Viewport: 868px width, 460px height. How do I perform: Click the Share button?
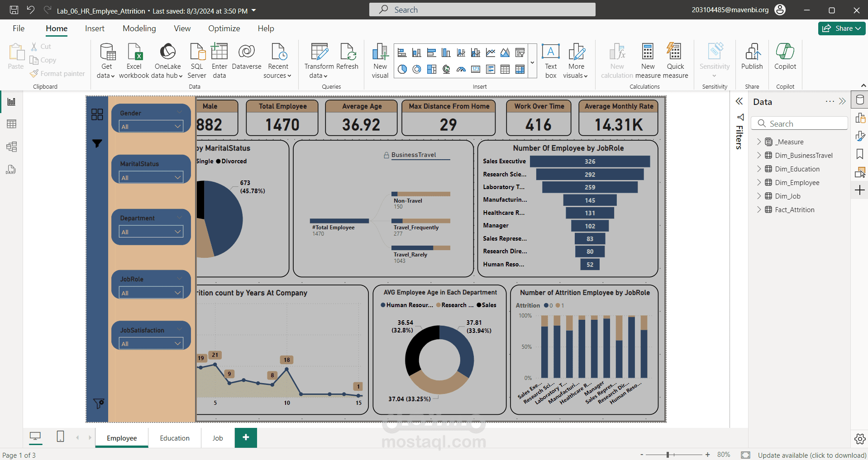tap(841, 28)
